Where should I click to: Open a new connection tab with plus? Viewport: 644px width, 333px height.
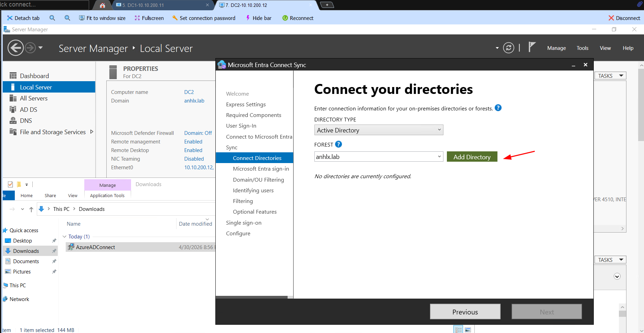(x=327, y=5)
